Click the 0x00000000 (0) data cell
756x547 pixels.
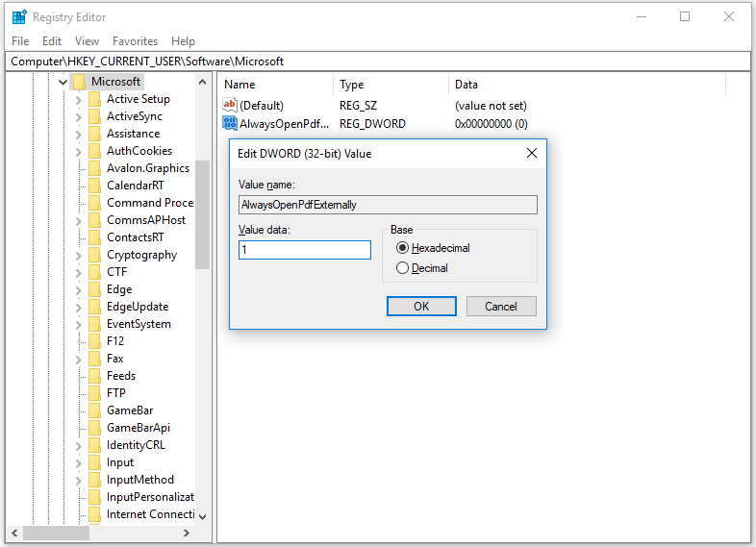coord(491,124)
